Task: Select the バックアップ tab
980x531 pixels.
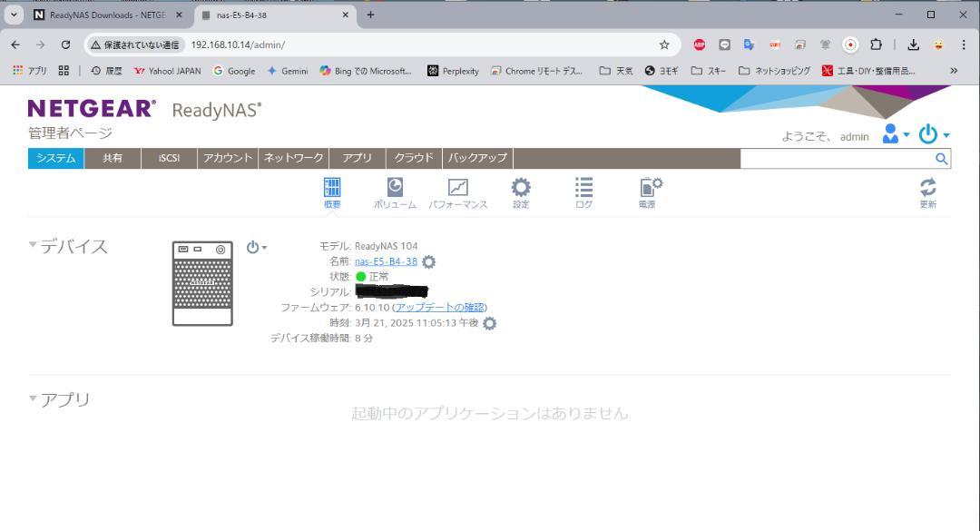Action: (477, 158)
